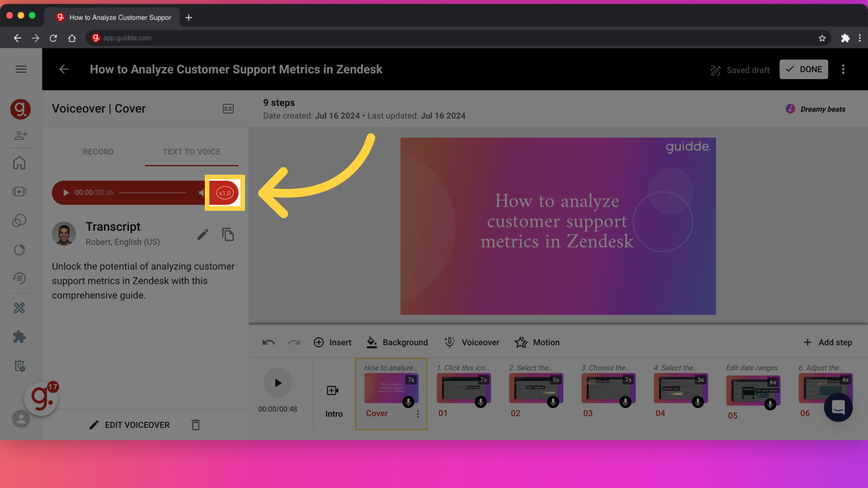Screen dimensions: 868x488
Task: Toggle closed captions CC icon
Action: click(x=228, y=108)
